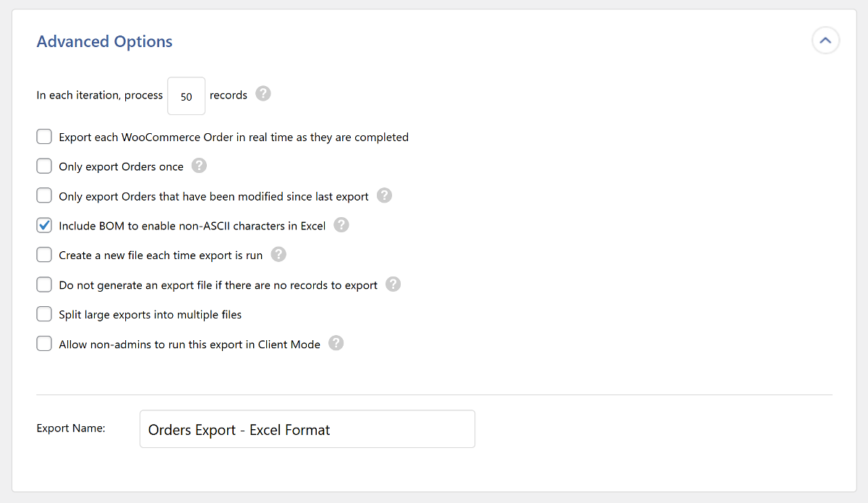Collapse the Advanced Options section
868x503 pixels.
tap(825, 41)
